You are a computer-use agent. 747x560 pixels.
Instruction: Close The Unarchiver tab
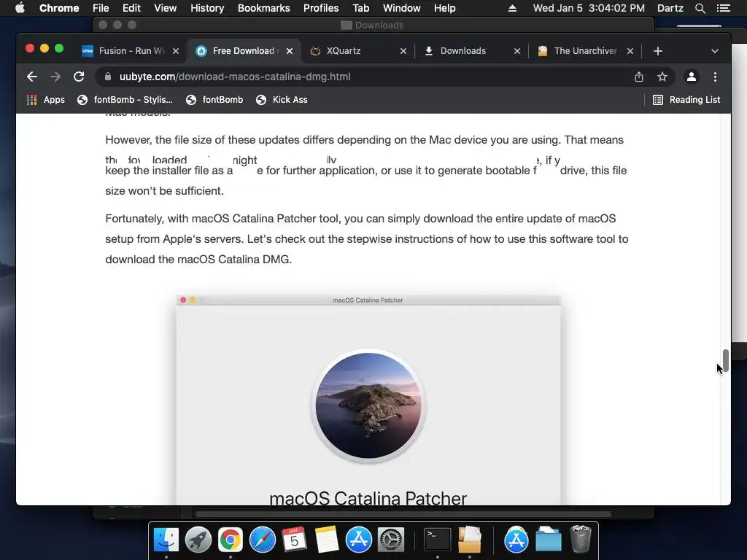tap(630, 51)
